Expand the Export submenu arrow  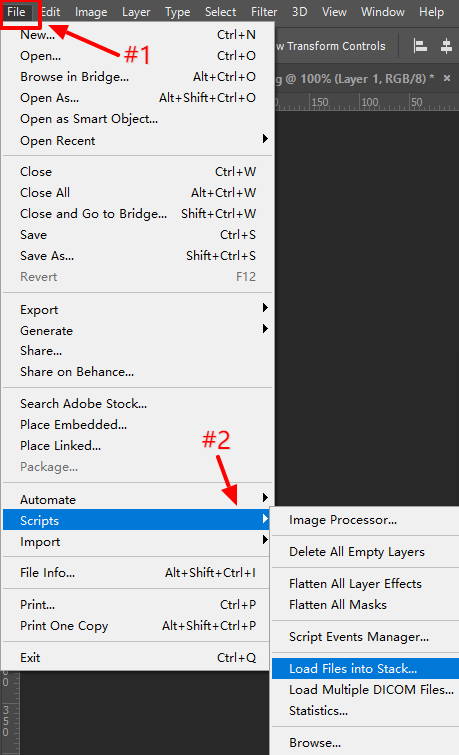pos(265,308)
